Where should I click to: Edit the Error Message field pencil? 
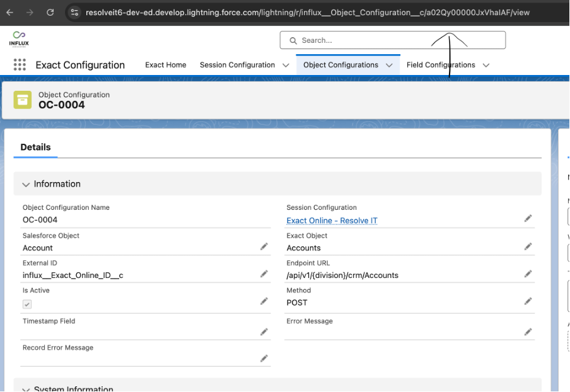(x=528, y=332)
